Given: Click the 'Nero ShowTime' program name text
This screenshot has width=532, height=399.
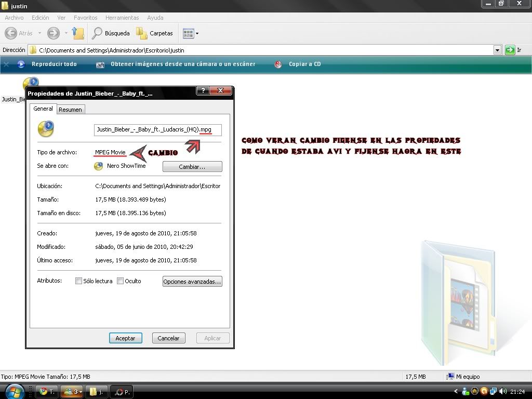Looking at the screenshot, I should tap(126, 166).
